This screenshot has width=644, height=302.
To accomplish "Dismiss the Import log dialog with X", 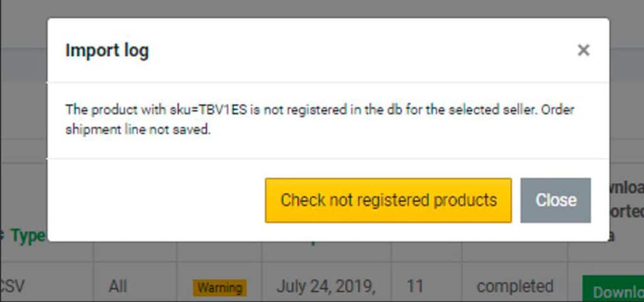I will pos(583,50).
